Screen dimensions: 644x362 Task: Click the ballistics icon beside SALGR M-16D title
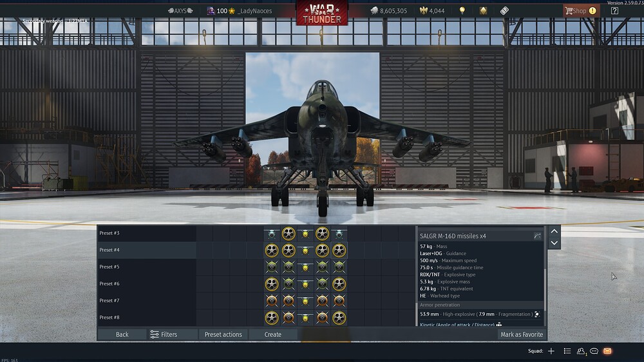point(537,236)
